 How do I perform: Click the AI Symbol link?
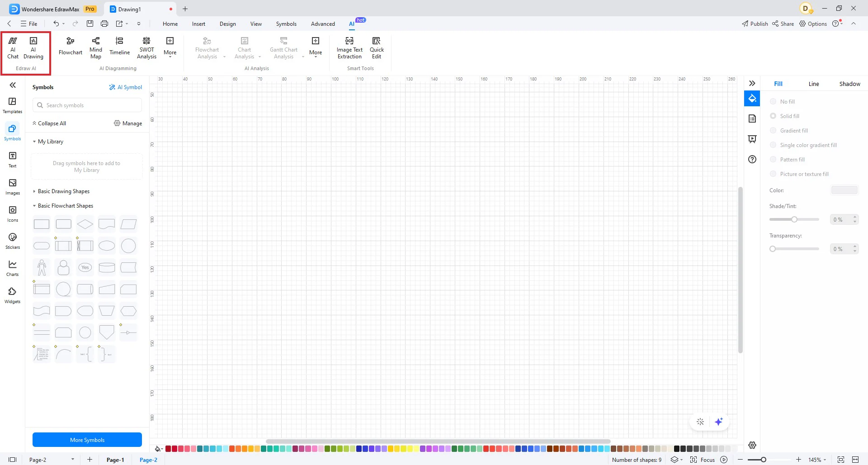click(x=126, y=87)
